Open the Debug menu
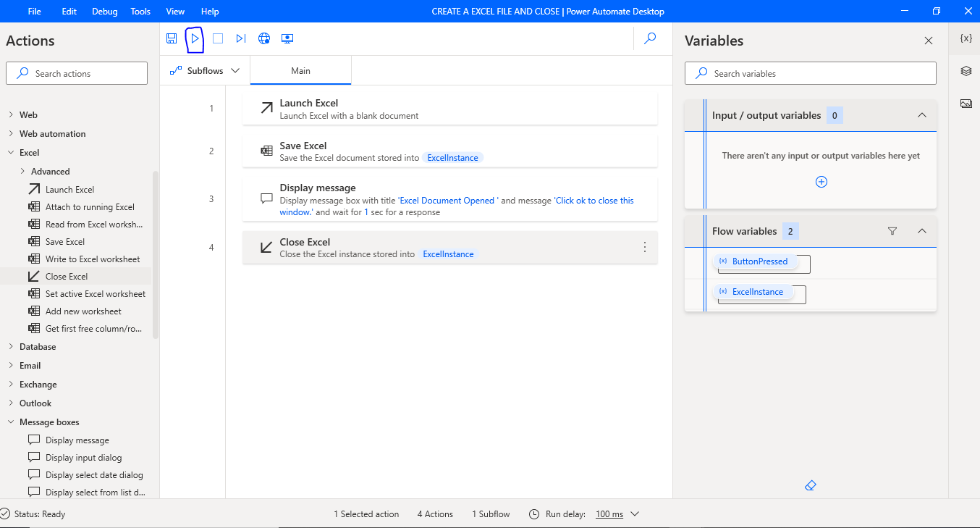The width and height of the screenshot is (980, 528). 105,12
